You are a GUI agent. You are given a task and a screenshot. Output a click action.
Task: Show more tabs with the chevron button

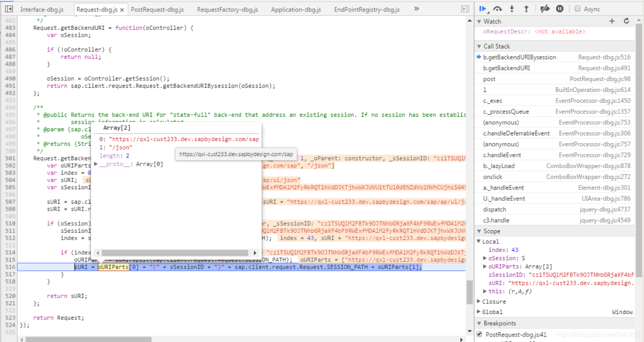coord(416,9)
